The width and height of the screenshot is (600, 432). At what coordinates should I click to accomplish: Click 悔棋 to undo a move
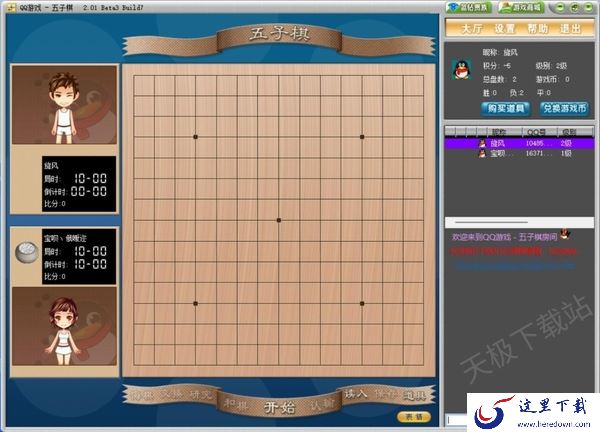(x=141, y=395)
